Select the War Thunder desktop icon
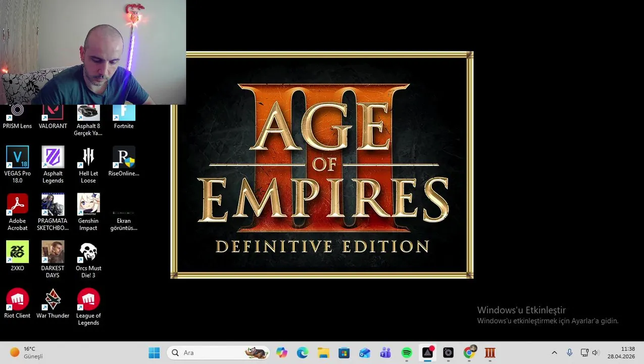 (x=53, y=303)
